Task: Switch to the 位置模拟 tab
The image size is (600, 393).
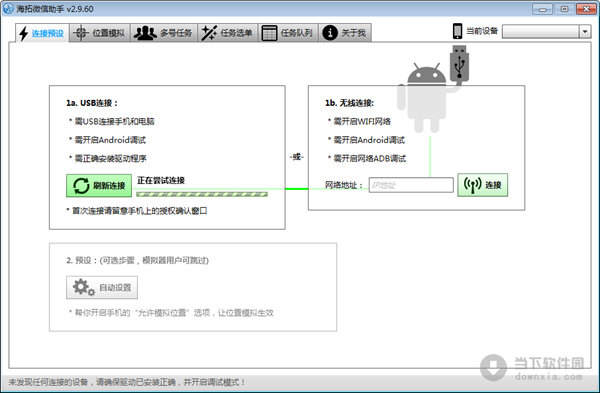Action: [x=99, y=33]
